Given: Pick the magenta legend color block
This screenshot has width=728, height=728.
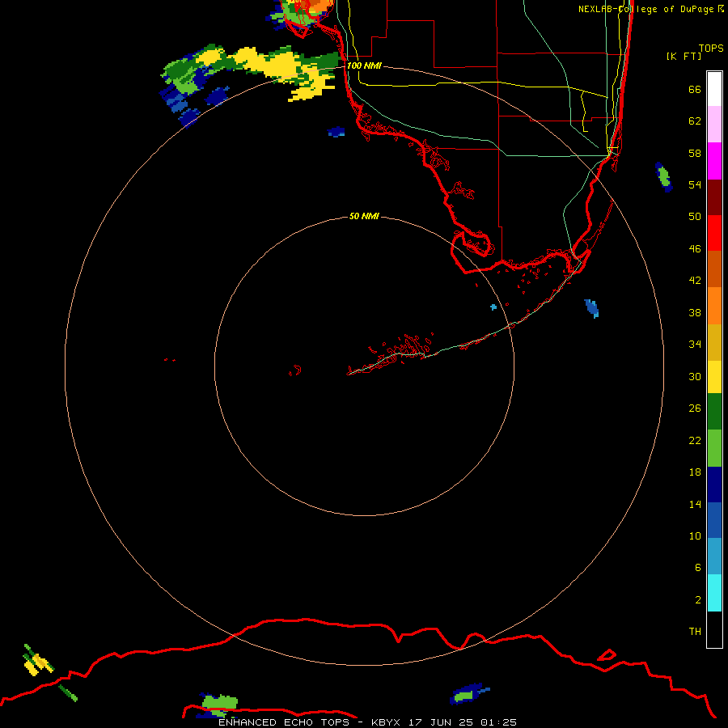Looking at the screenshot, I should [714, 161].
